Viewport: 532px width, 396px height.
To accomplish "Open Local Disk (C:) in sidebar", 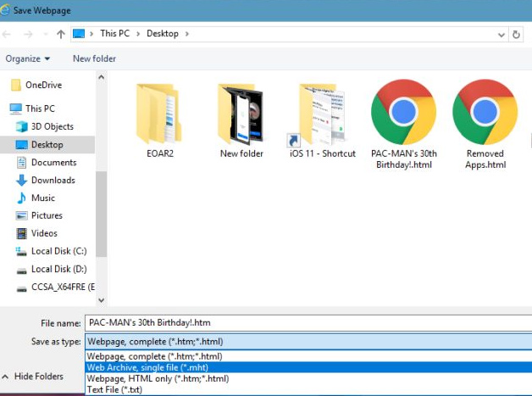I will pos(58,251).
